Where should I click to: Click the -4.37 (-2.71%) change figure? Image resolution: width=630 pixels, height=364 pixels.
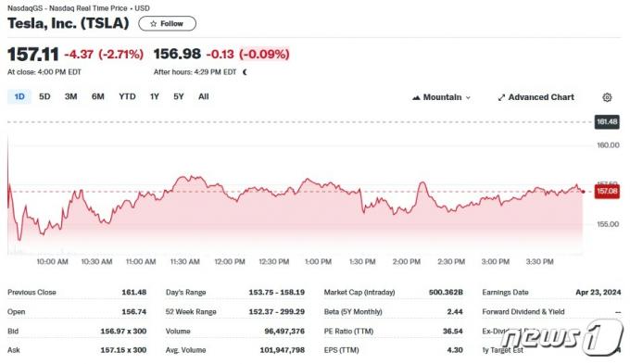click(104, 55)
